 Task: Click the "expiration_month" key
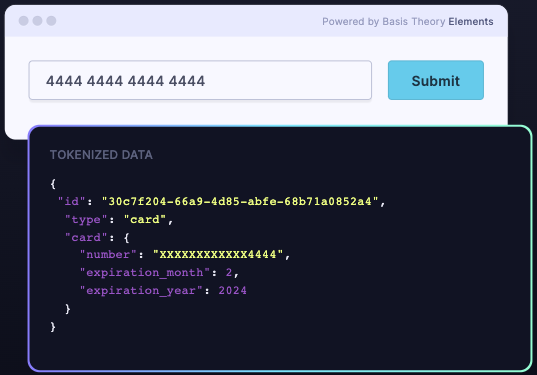coord(145,273)
